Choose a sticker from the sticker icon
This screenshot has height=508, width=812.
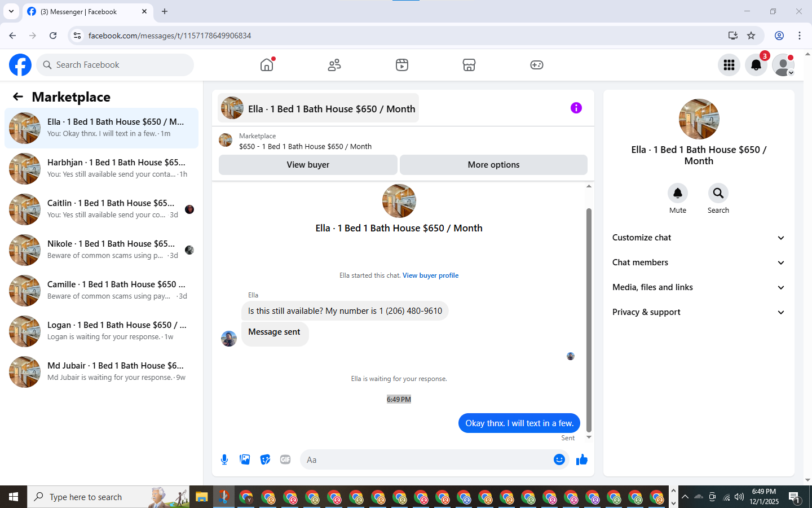(x=265, y=459)
